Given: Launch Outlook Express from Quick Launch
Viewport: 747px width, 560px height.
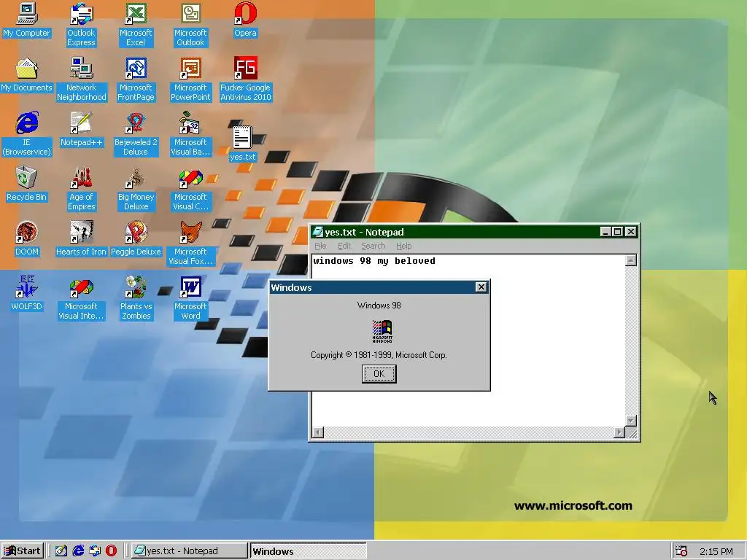Looking at the screenshot, I should click(95, 551).
